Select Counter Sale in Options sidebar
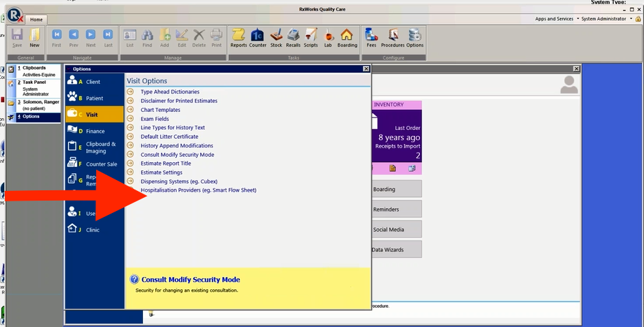This screenshot has width=644, height=327. [94, 163]
